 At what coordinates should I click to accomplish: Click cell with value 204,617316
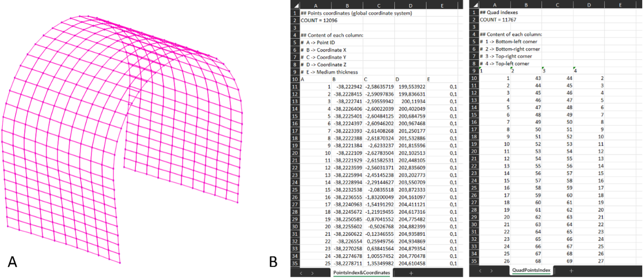click(410, 212)
